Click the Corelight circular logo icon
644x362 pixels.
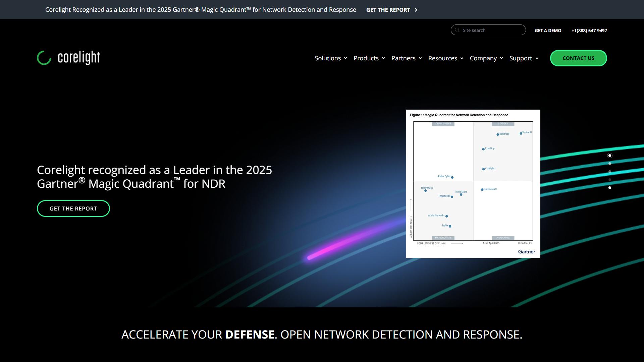(x=44, y=58)
